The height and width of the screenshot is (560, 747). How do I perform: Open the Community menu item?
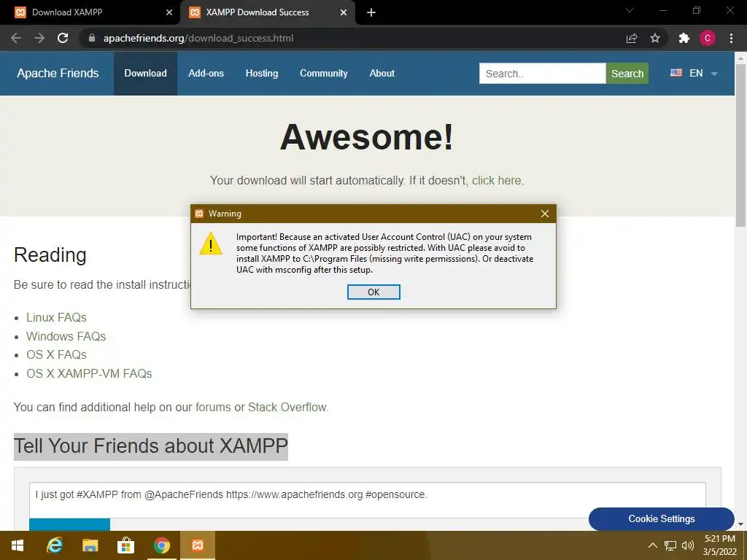[323, 74]
